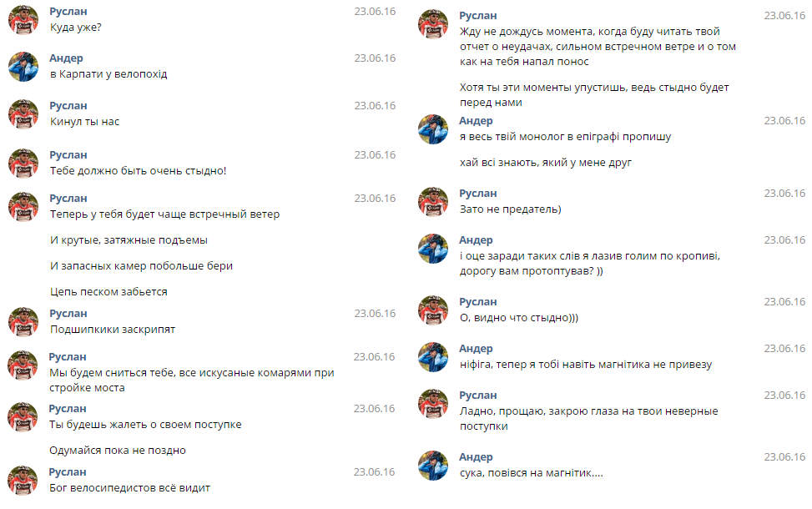Open Руслан's avatar next to "Кинул ты нас"

tap(23, 113)
